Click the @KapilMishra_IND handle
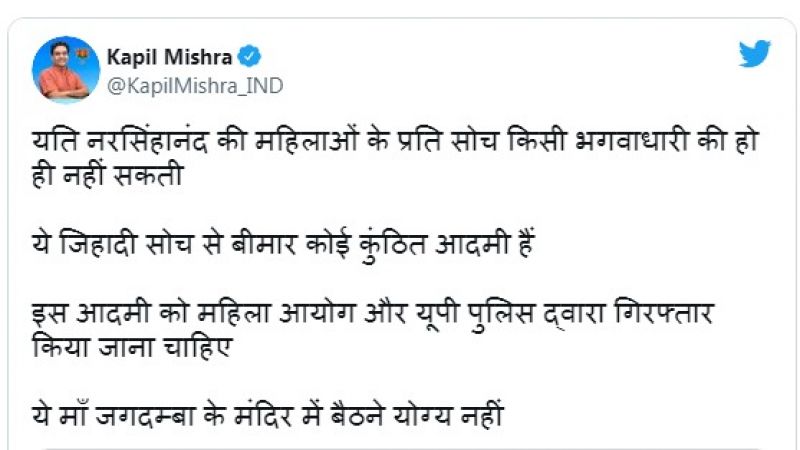The image size is (800, 450). pyautogui.click(x=194, y=86)
